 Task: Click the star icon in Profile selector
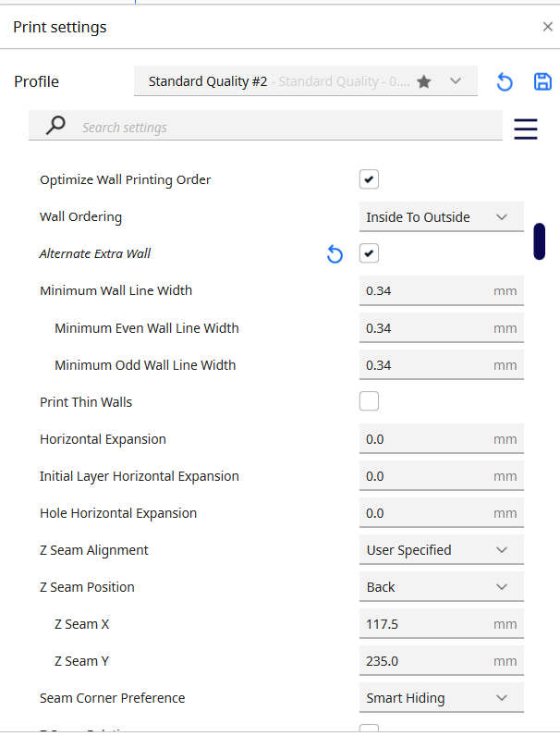[424, 81]
